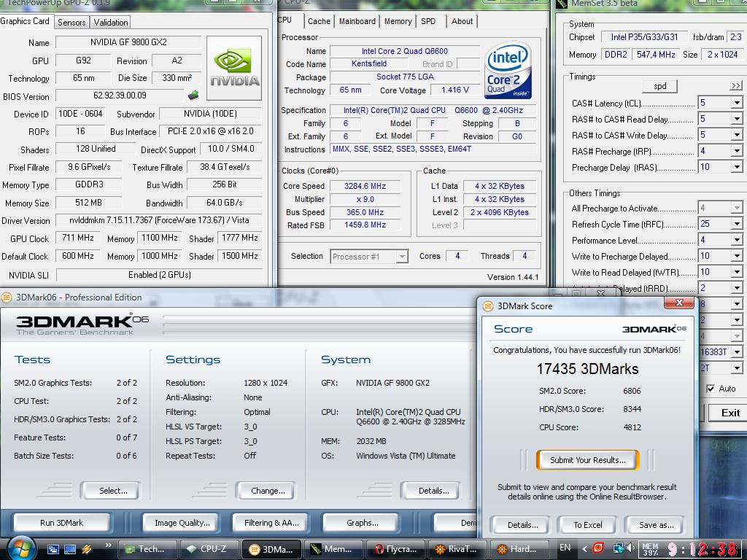Click the To Excel button
Image resolution: width=747 pixels, height=560 pixels.
tap(587, 525)
